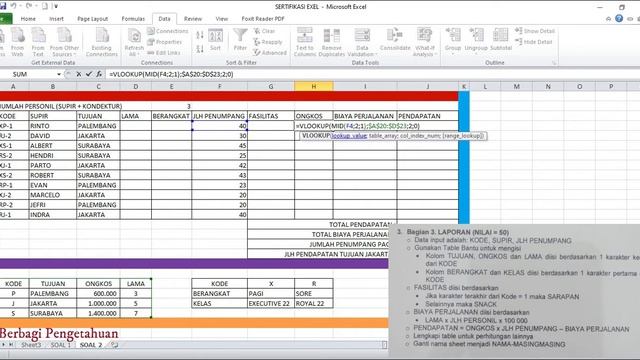Click Text to Columns icon

[x=304, y=42]
